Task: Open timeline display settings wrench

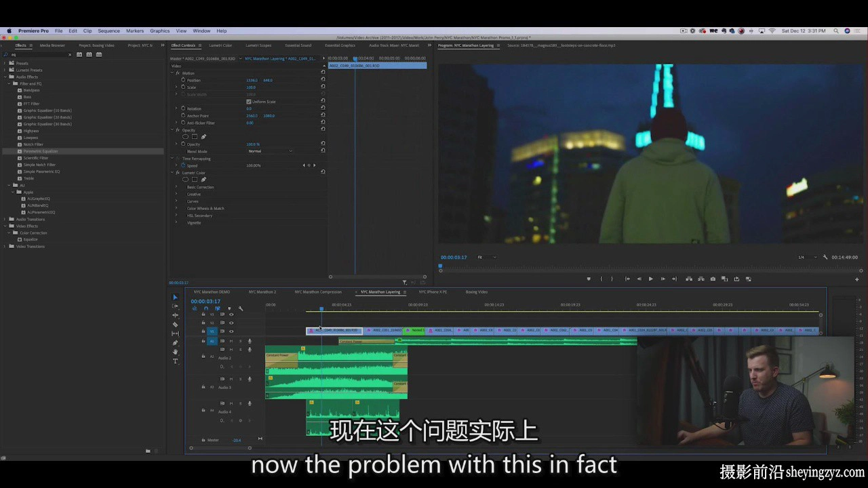Action: point(240,308)
